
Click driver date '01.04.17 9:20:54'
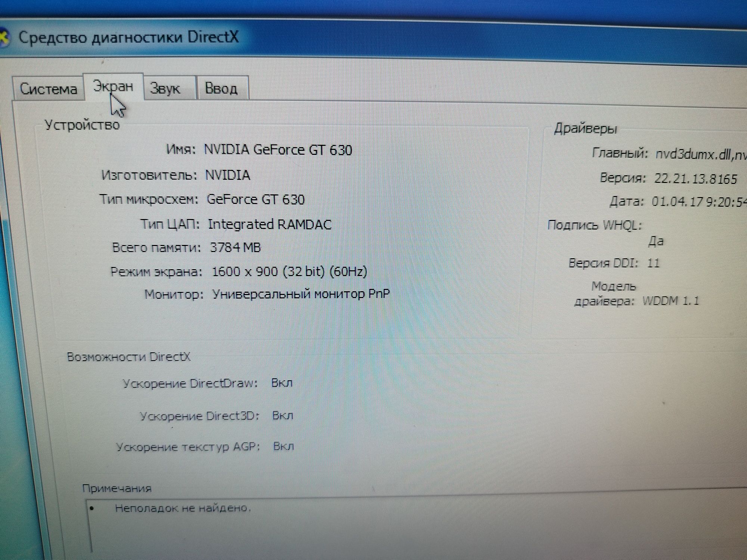tap(698, 202)
